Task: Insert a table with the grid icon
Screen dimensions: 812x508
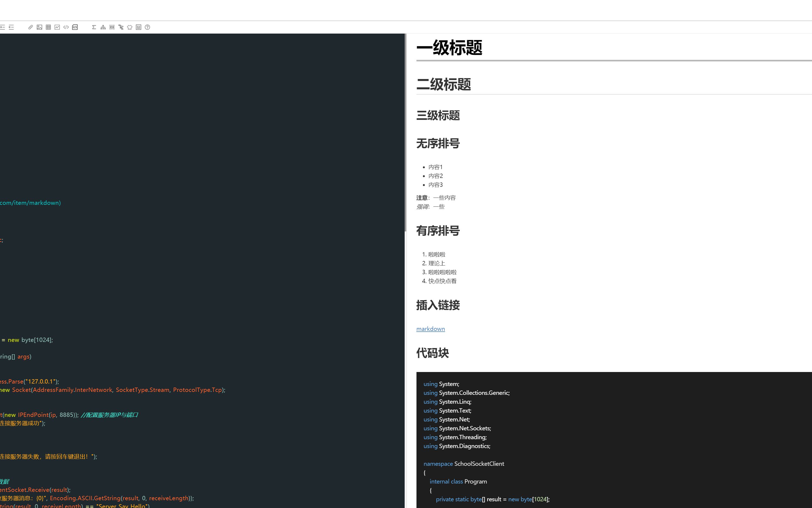Action: (48, 27)
